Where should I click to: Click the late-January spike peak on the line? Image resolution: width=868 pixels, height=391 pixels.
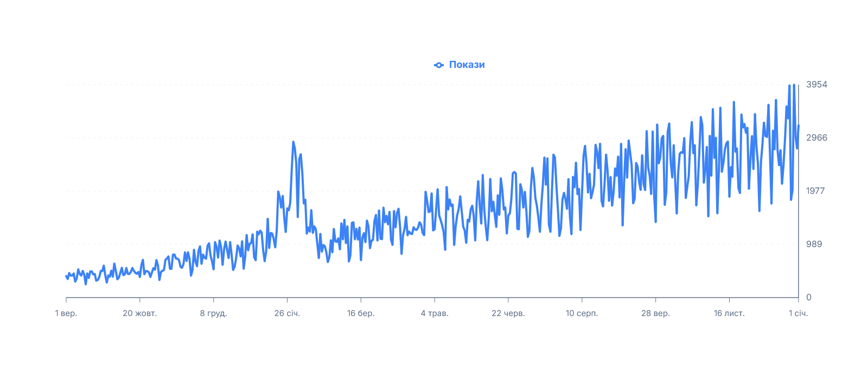click(x=293, y=142)
